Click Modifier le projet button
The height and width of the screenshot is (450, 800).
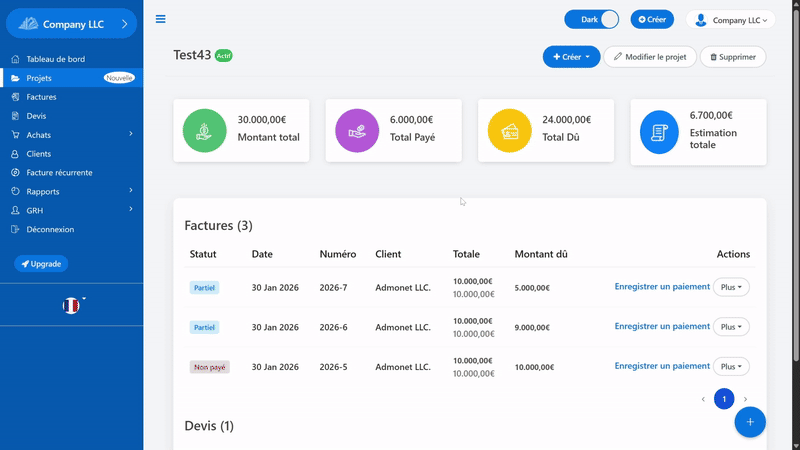point(650,57)
